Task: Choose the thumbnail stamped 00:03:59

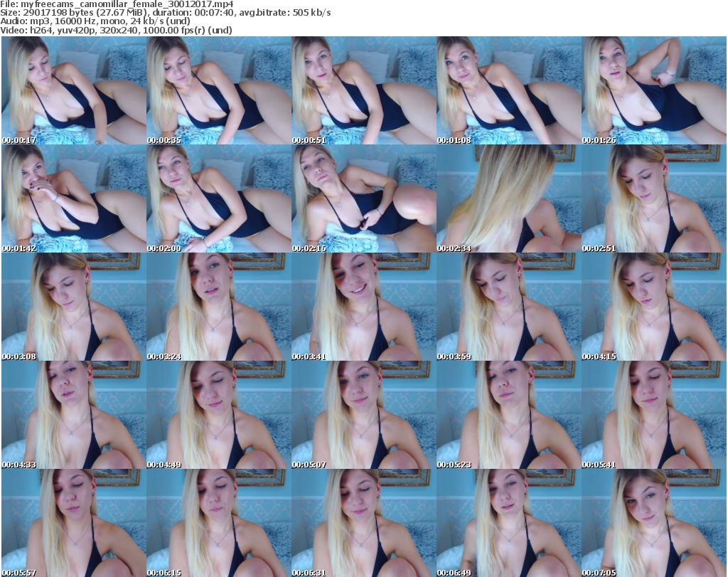Action: 509,307
